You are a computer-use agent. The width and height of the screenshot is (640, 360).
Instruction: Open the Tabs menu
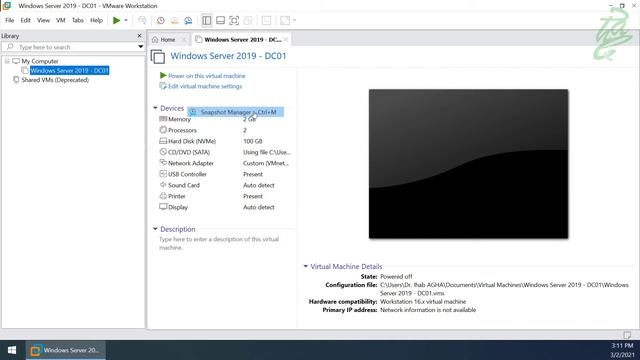point(78,20)
